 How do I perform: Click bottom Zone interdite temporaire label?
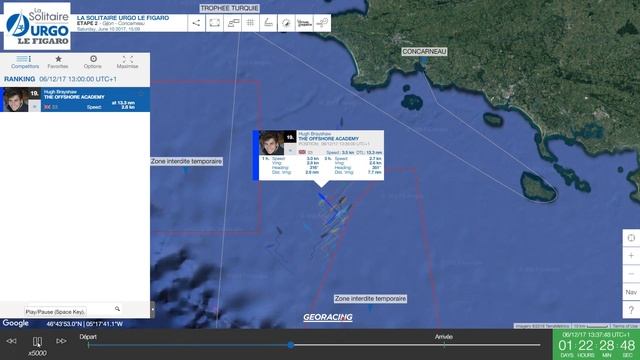[370, 299]
